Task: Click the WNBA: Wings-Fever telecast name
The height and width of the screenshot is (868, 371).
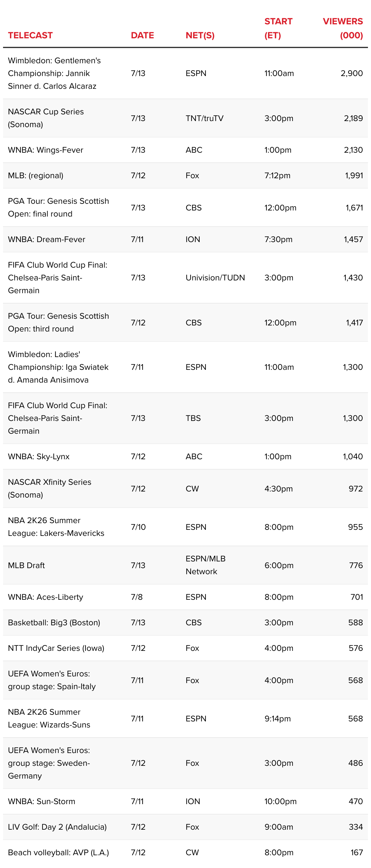Action: point(46,150)
